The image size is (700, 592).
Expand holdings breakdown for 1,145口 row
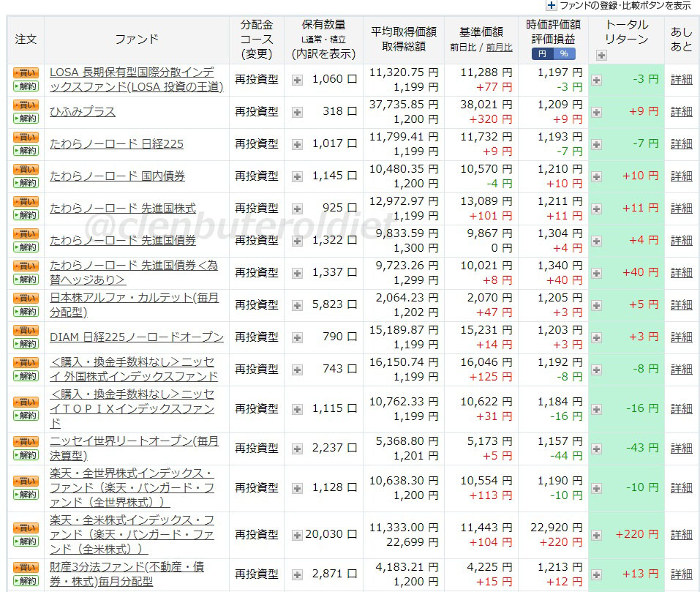297,176
